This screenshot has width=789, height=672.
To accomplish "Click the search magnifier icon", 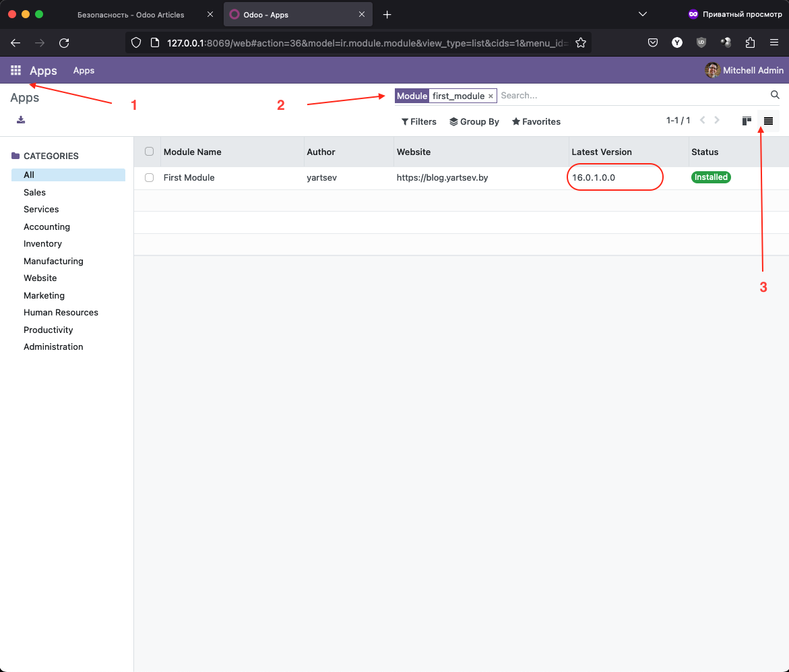I will tap(774, 94).
